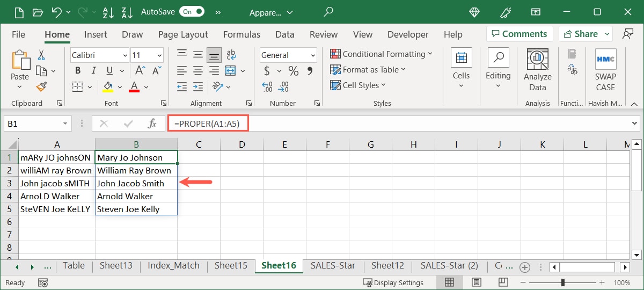
Task: Apply Percent Style format
Action: (x=293, y=71)
